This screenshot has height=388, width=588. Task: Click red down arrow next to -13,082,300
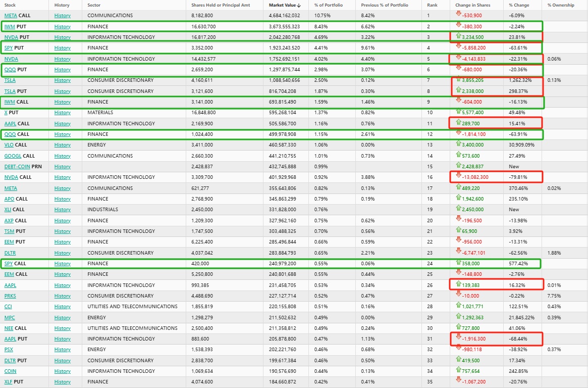click(458, 176)
